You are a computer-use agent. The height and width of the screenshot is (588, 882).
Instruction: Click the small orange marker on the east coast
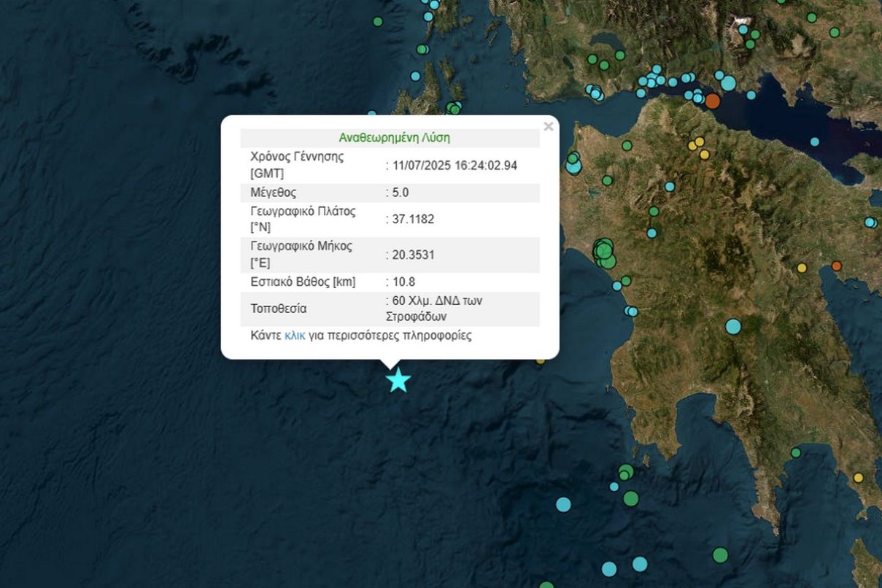(x=836, y=266)
